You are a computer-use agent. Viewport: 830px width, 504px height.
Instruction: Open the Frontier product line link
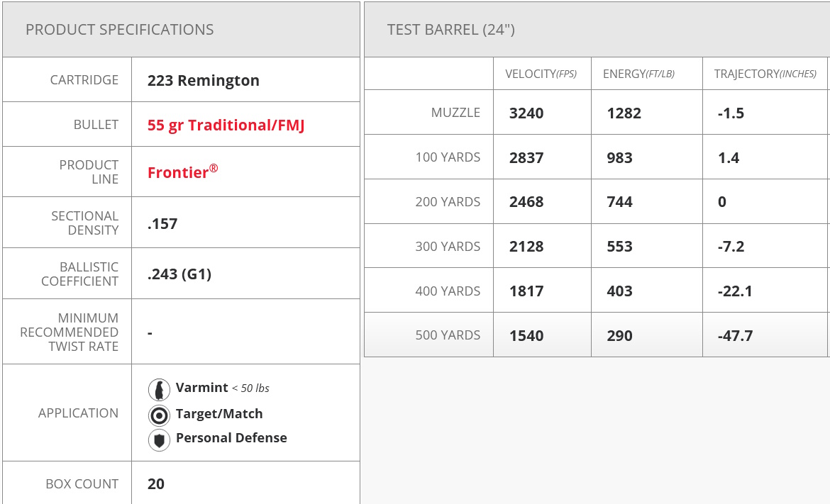[x=182, y=172]
